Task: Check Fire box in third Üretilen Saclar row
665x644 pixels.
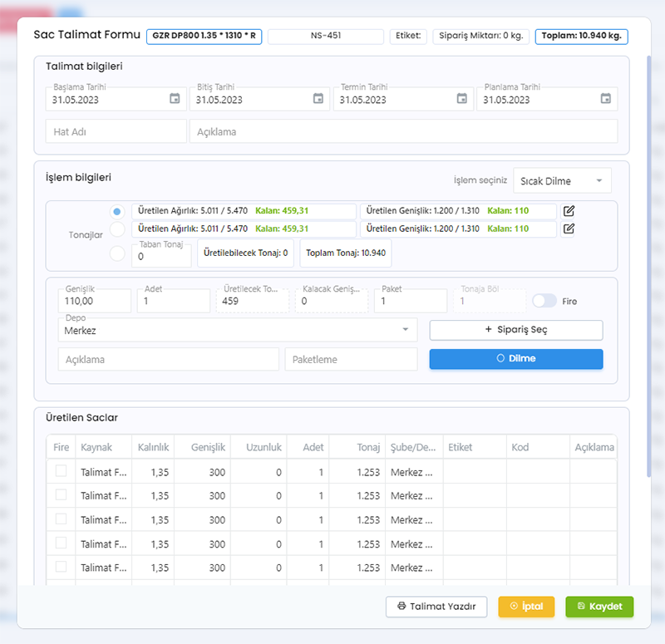Action: (x=61, y=519)
